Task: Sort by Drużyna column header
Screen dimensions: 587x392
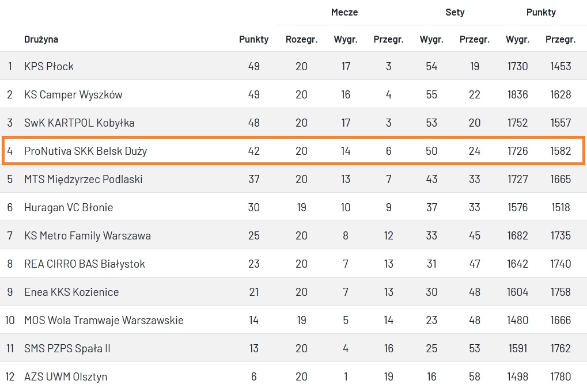Action: [41, 40]
